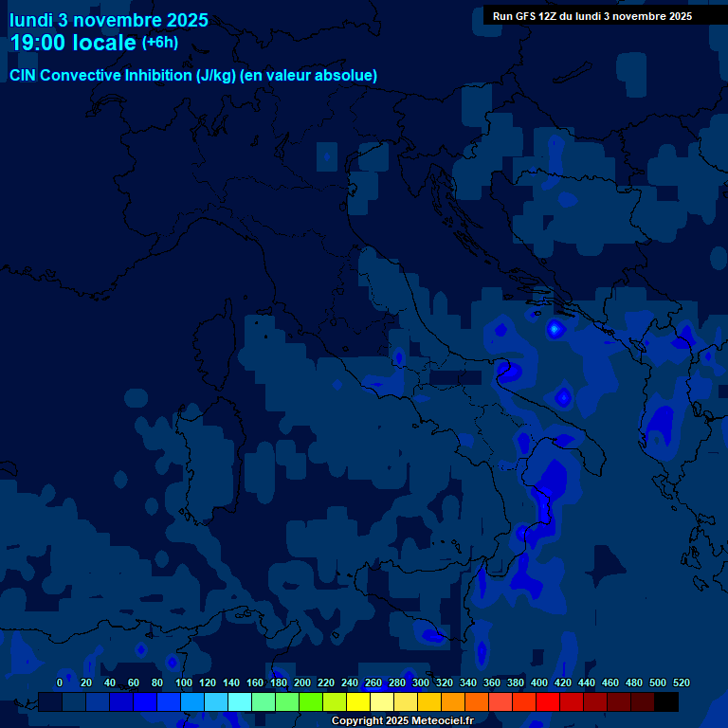Select the pure blue swatch under 80
The height and width of the screenshot is (728, 728).
tap(146, 702)
